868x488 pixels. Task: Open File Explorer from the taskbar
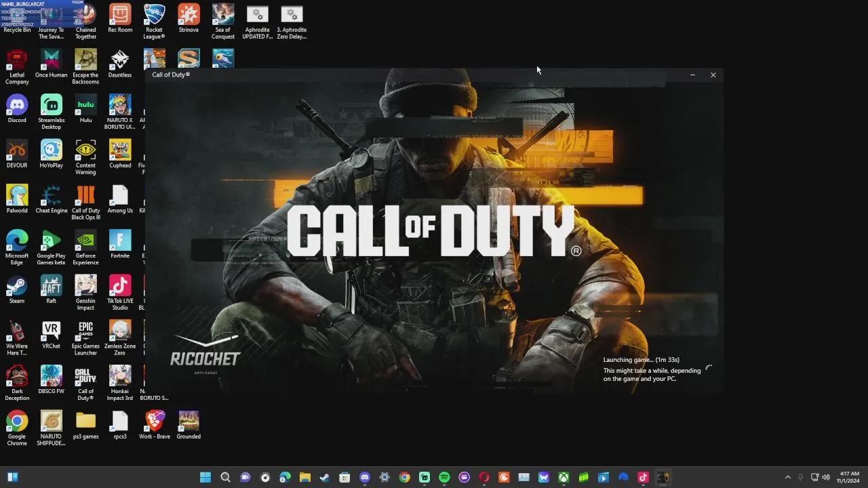304,477
